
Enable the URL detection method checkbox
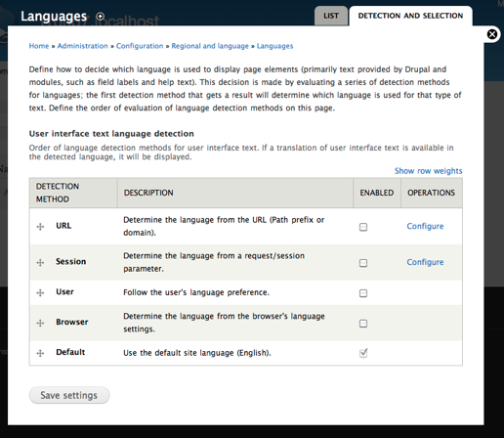[x=363, y=227]
